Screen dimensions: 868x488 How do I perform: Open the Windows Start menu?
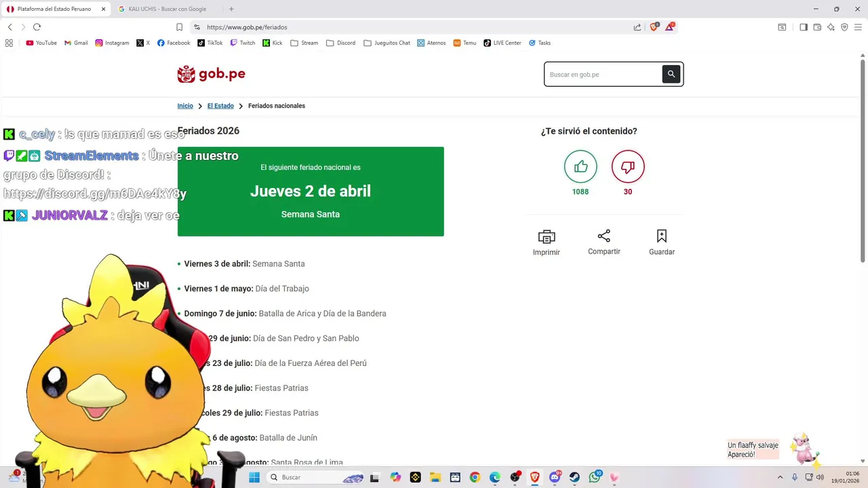[254, 477]
